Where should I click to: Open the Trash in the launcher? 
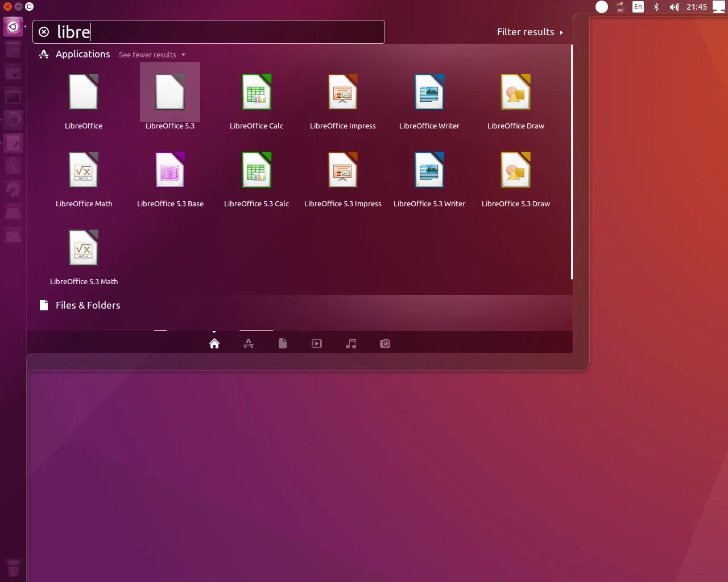(x=13, y=567)
